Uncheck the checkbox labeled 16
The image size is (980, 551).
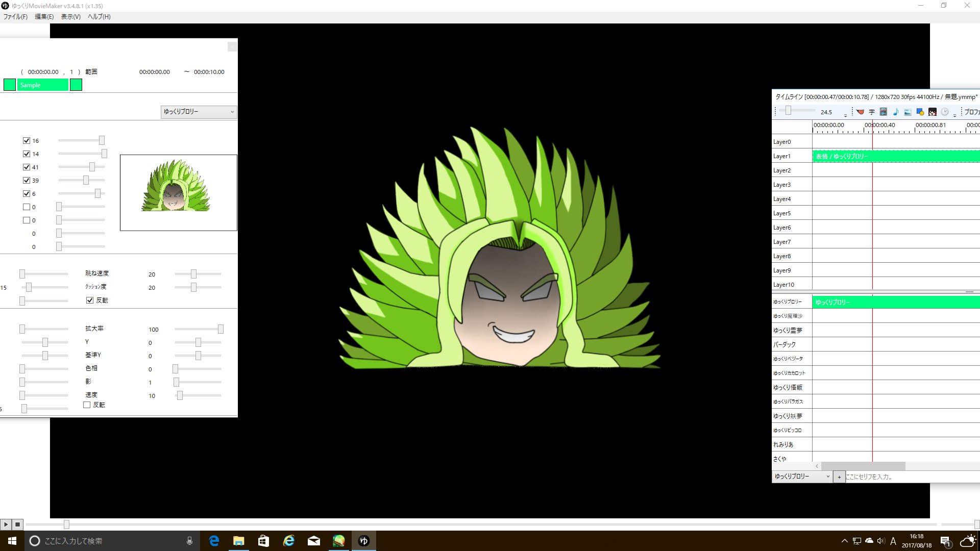pyautogui.click(x=27, y=140)
